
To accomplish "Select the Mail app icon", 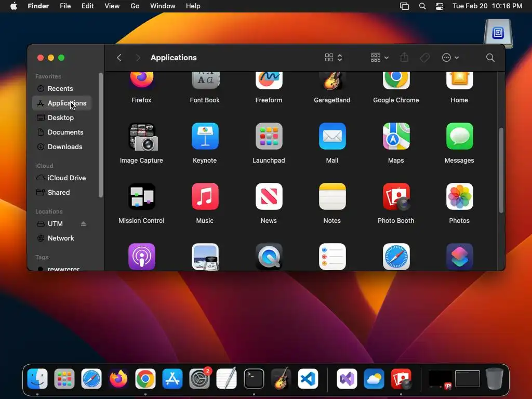I will click(332, 136).
